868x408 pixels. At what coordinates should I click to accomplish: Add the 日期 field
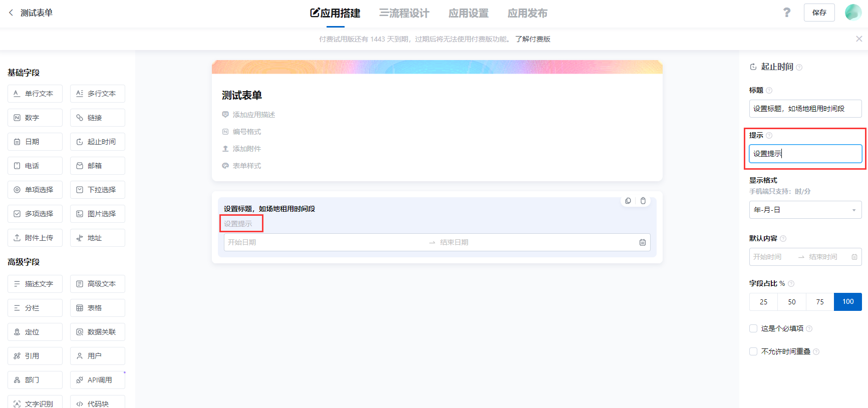[35, 142]
